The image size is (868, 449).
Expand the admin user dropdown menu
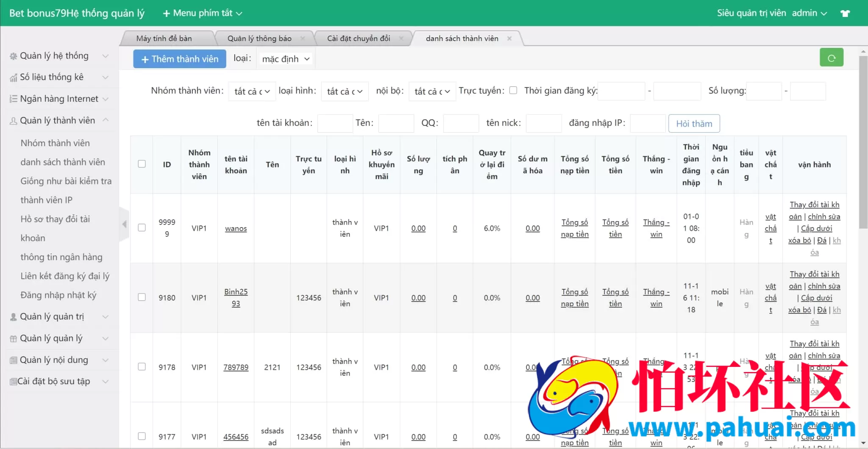[x=810, y=13]
